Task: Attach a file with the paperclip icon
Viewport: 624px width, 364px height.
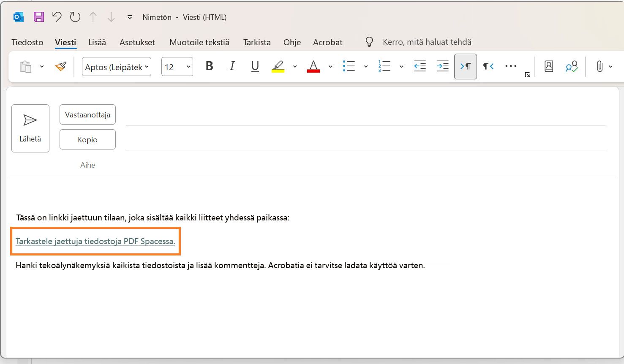Action: [x=599, y=66]
